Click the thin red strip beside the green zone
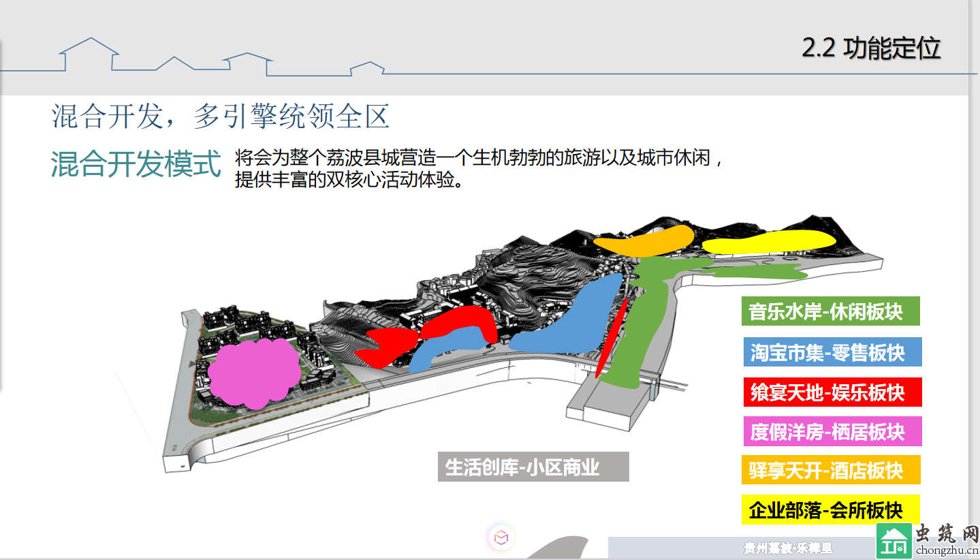Image resolution: width=980 pixels, height=560 pixels. 612,336
